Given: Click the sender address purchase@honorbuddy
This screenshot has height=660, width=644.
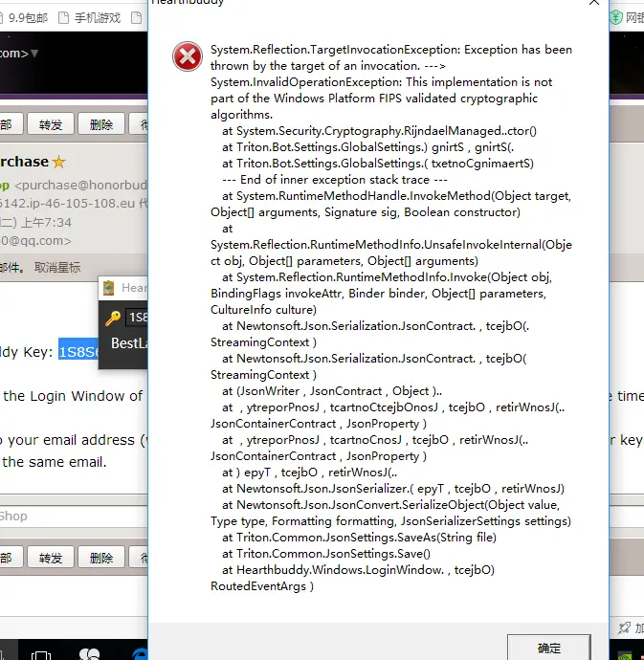Looking at the screenshot, I should tap(80, 185).
